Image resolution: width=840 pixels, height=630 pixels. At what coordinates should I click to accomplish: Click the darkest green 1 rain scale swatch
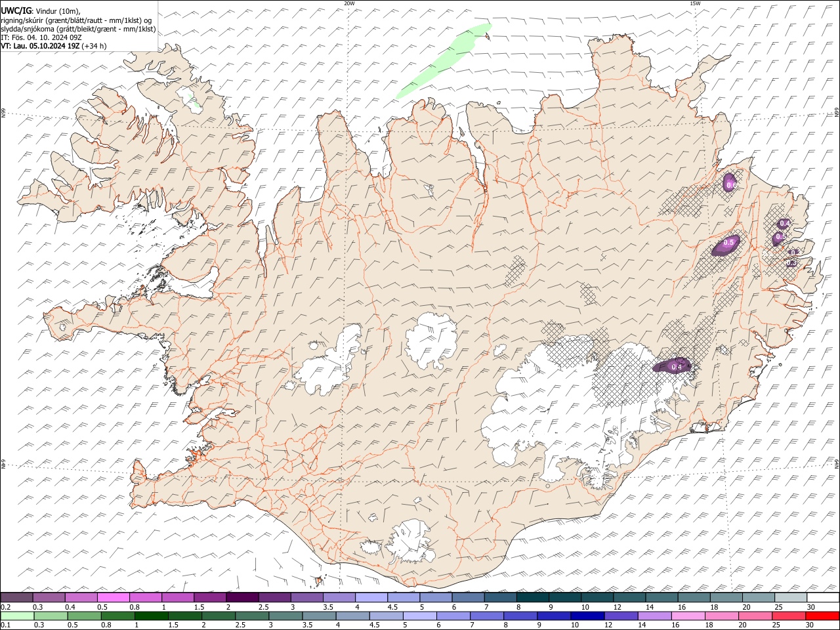(152, 616)
